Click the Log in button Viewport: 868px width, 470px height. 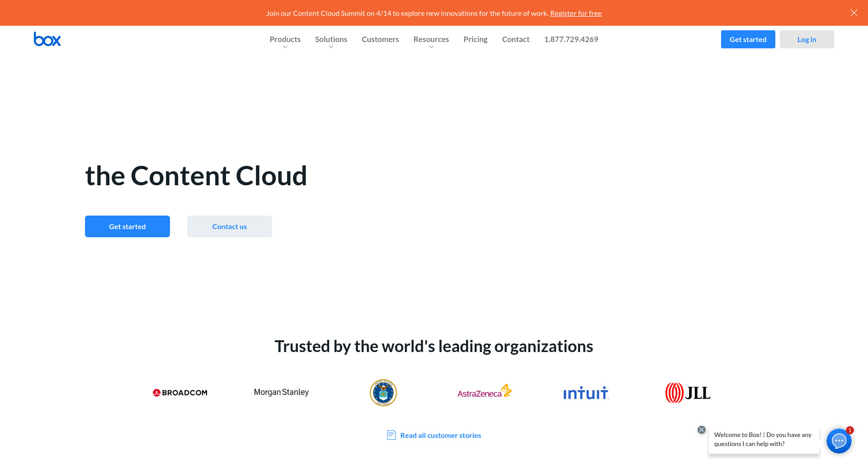pyautogui.click(x=807, y=39)
